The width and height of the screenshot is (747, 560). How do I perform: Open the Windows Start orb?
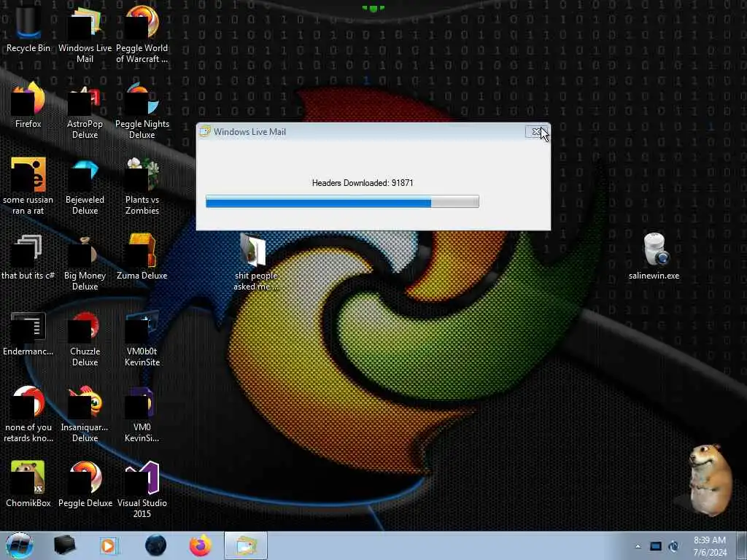20,545
